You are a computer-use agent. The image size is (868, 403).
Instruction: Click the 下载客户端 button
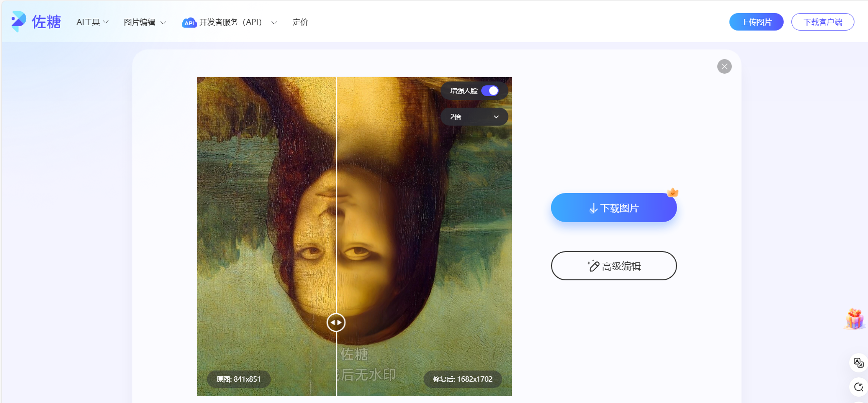(x=822, y=22)
